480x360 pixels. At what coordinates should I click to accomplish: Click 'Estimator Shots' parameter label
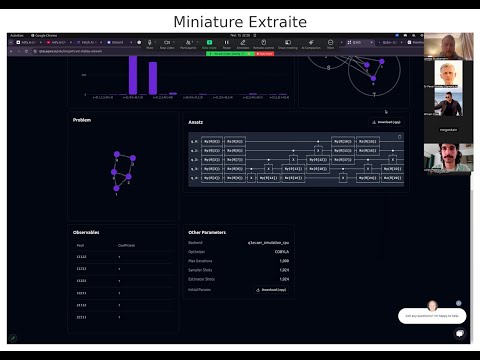point(201,279)
